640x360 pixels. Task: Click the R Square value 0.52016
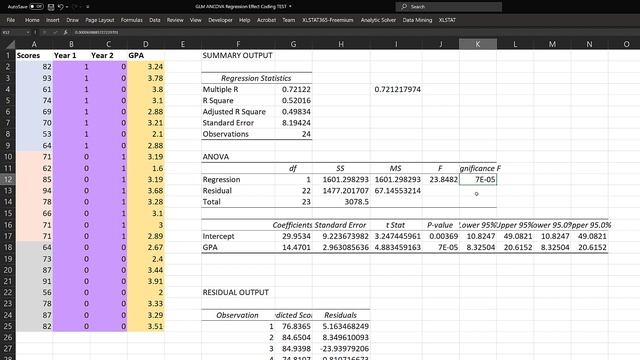coord(293,100)
